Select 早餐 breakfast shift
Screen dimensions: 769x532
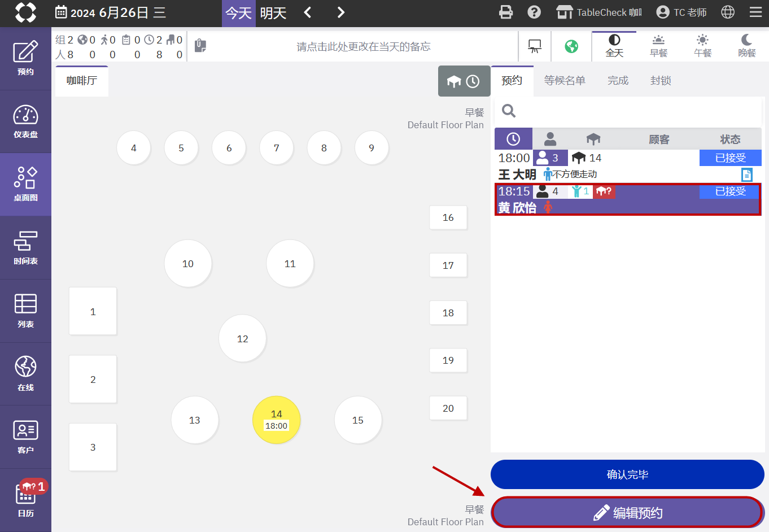point(658,46)
